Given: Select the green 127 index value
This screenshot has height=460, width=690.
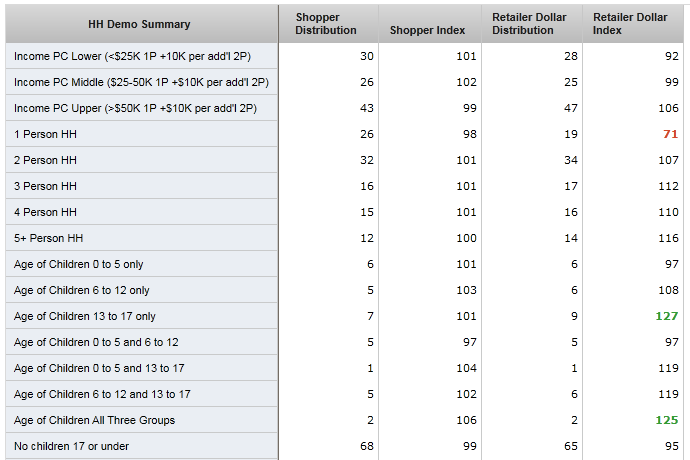Looking at the screenshot, I should pos(666,316).
